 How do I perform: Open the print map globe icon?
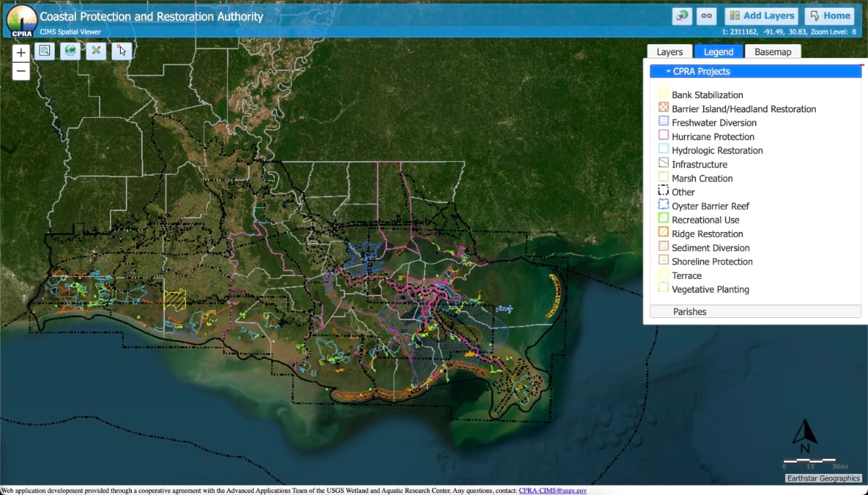(x=681, y=16)
